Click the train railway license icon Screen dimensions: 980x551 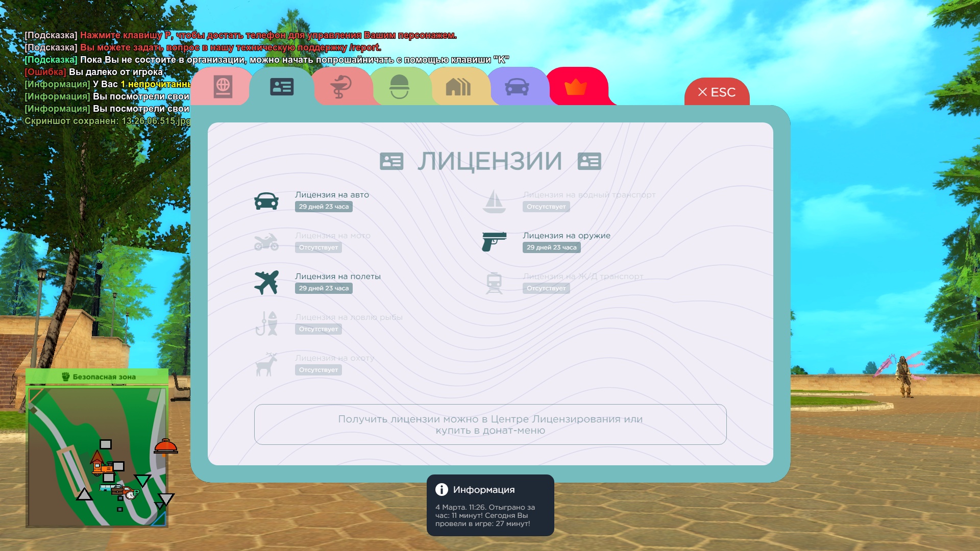(494, 283)
